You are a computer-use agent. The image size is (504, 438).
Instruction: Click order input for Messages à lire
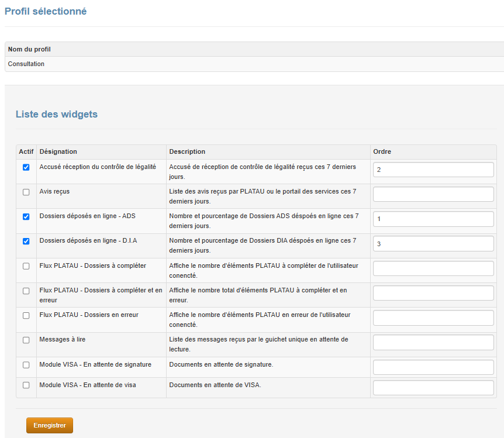pos(433,342)
